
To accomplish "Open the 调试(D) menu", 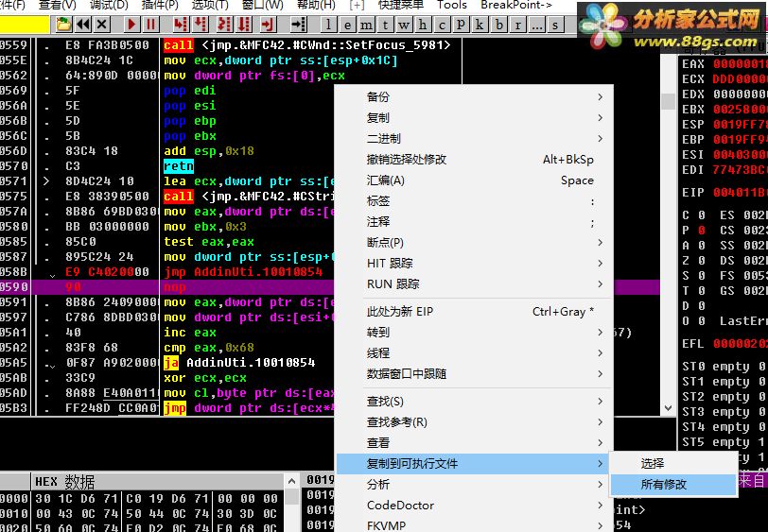I will [109, 6].
